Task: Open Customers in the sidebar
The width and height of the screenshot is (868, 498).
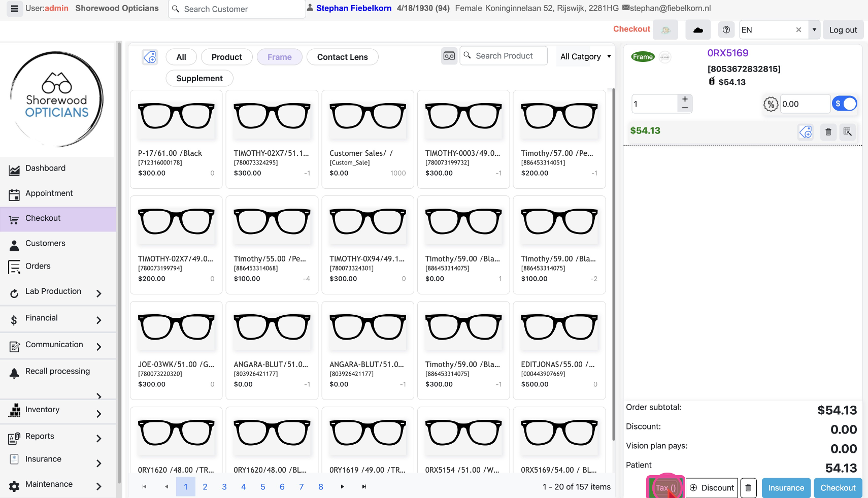Action: pyautogui.click(x=45, y=244)
